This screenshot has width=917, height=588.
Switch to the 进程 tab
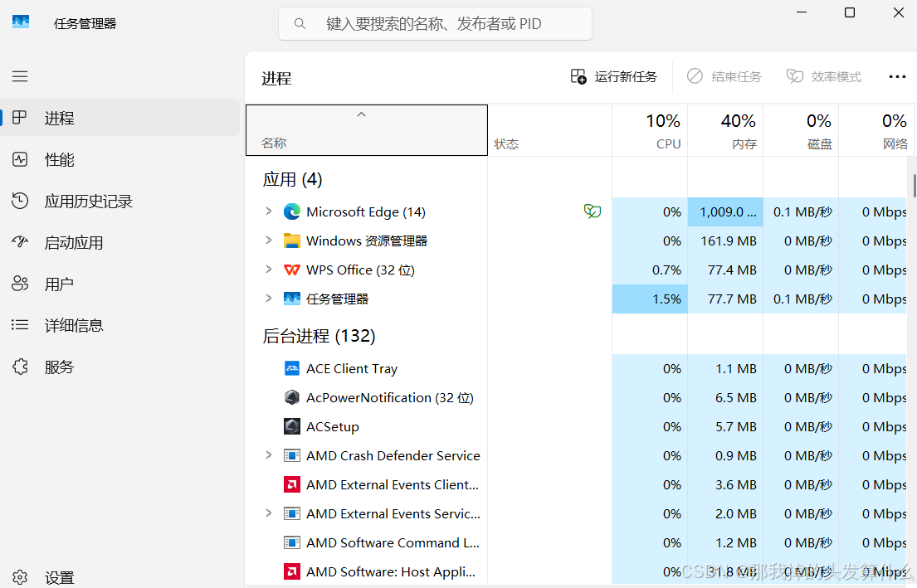point(120,118)
